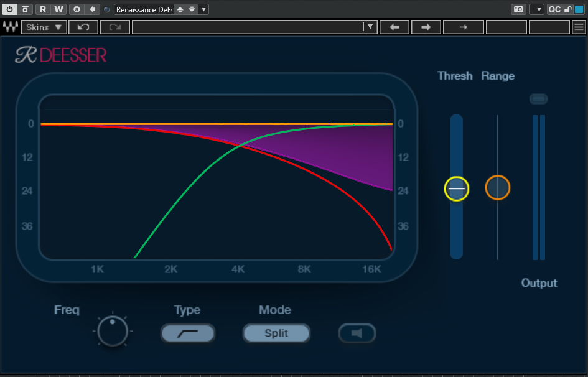Open the Waves preset list dropdown arrow

pyautogui.click(x=370, y=27)
